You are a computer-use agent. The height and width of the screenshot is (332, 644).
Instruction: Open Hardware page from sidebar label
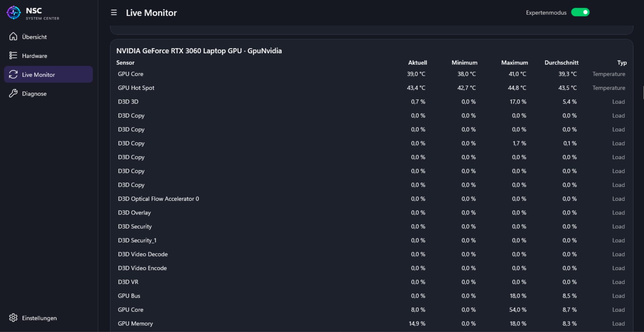coord(35,56)
